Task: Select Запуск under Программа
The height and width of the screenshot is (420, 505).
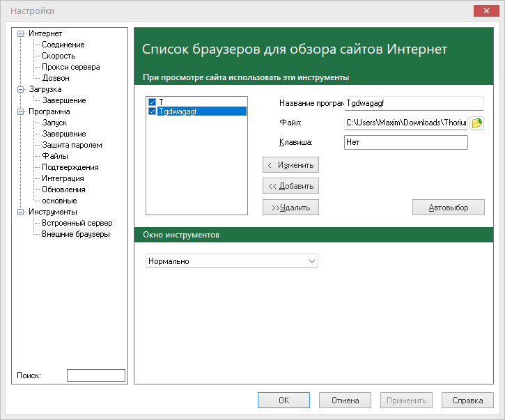Action: point(54,123)
